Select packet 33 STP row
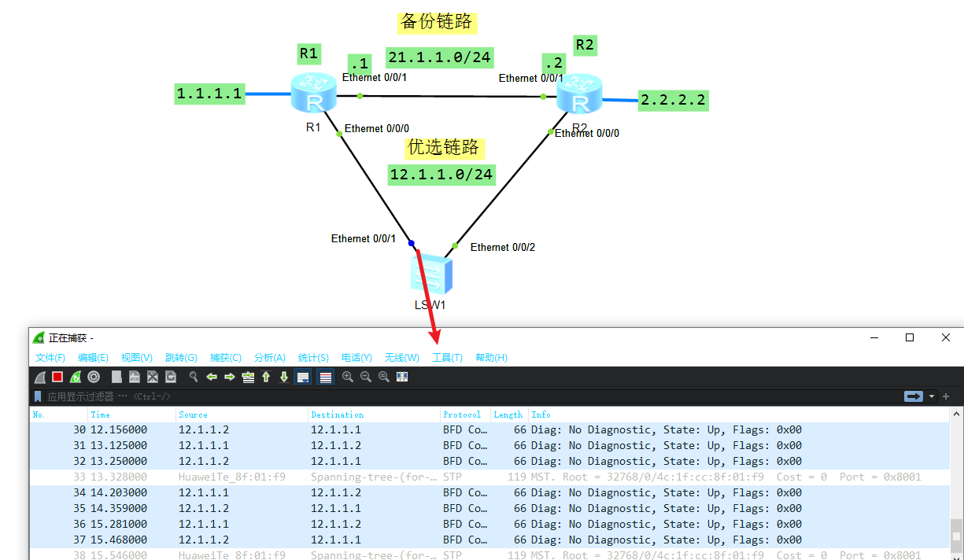Image resolution: width=964 pixels, height=560 pixels. coord(489,477)
